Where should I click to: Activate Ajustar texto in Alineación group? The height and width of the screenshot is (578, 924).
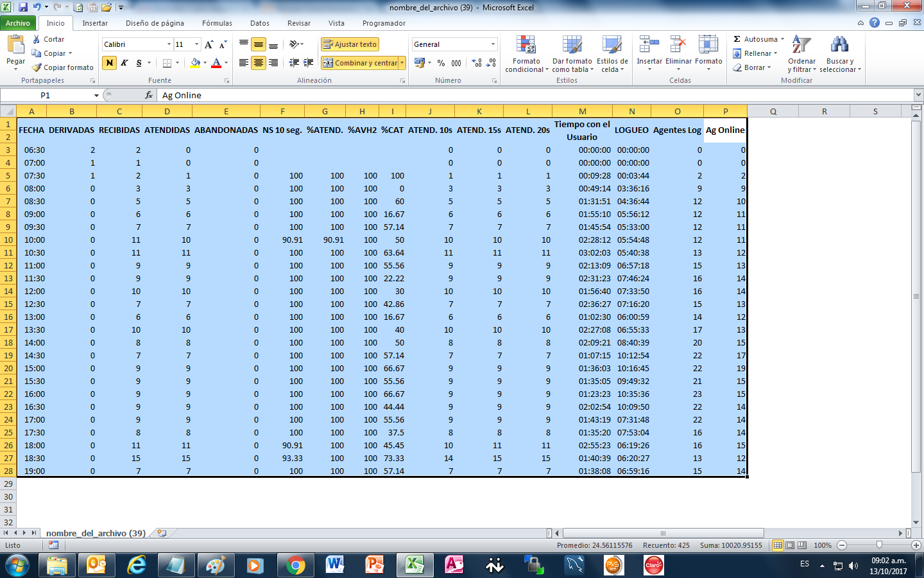[x=348, y=44]
